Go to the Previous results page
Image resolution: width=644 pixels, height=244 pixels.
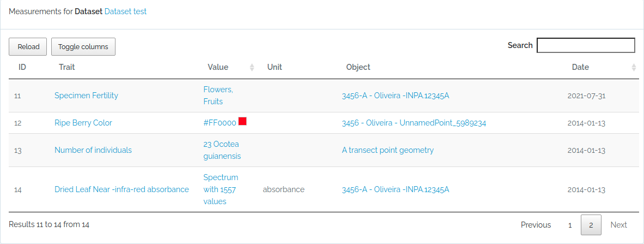coord(536,225)
